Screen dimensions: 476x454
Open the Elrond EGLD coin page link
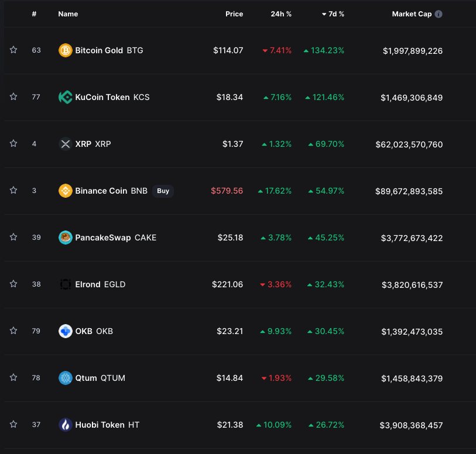100,284
